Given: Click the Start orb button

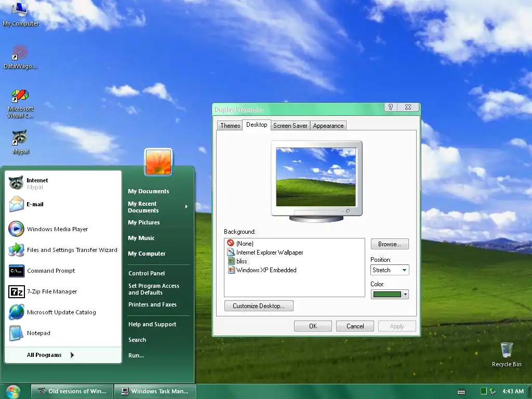Looking at the screenshot, I should [x=13, y=392].
